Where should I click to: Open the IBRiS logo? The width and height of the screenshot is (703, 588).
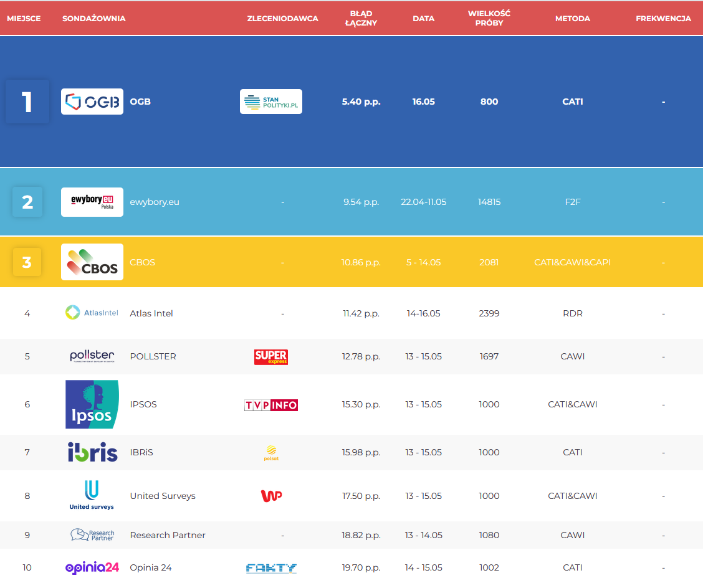coord(92,452)
